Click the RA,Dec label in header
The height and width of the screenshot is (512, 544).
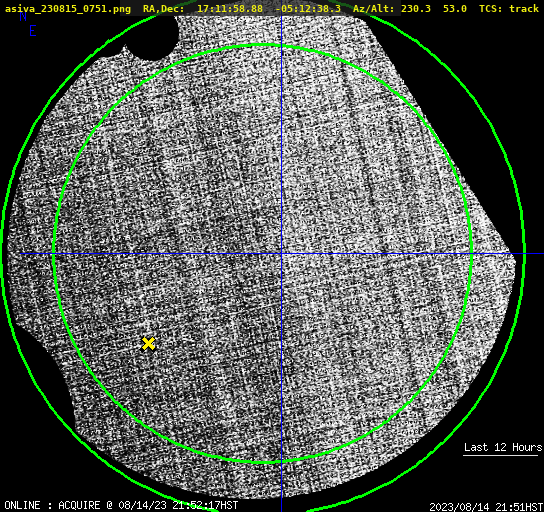pos(164,9)
